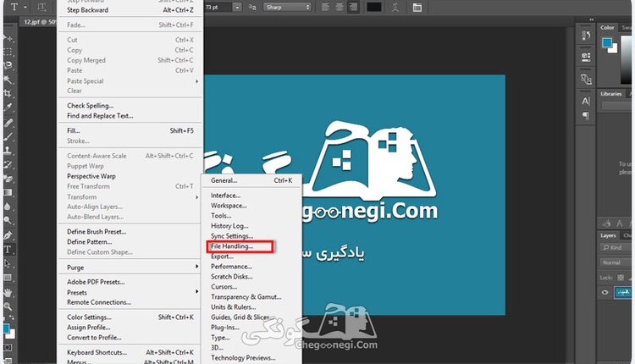Select the Hand tool
Screen dimensions: 635x364
point(8,292)
